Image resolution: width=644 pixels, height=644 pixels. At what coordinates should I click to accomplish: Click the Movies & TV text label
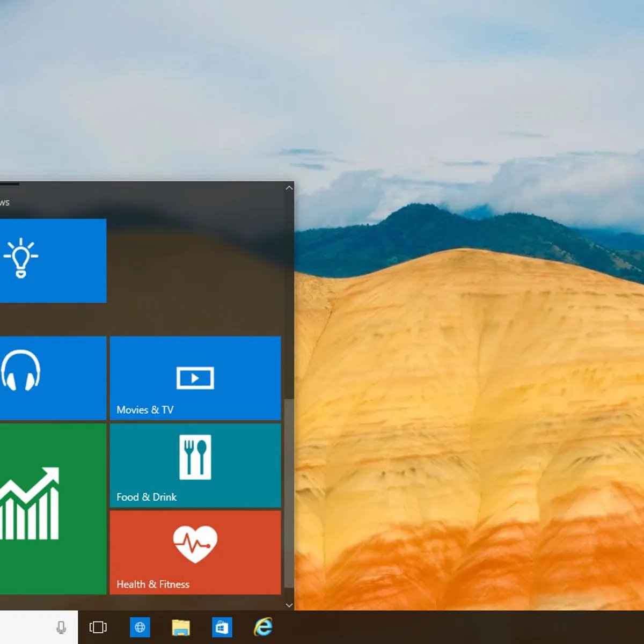(145, 409)
